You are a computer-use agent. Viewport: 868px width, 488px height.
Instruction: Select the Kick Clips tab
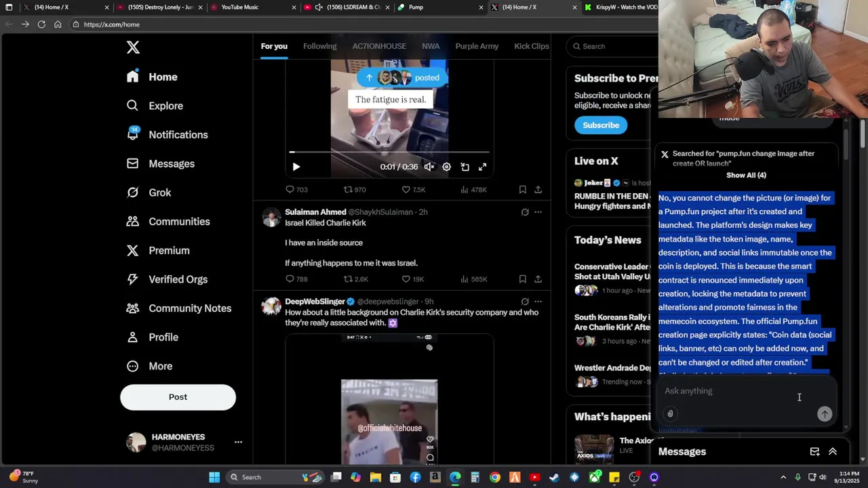coord(532,46)
